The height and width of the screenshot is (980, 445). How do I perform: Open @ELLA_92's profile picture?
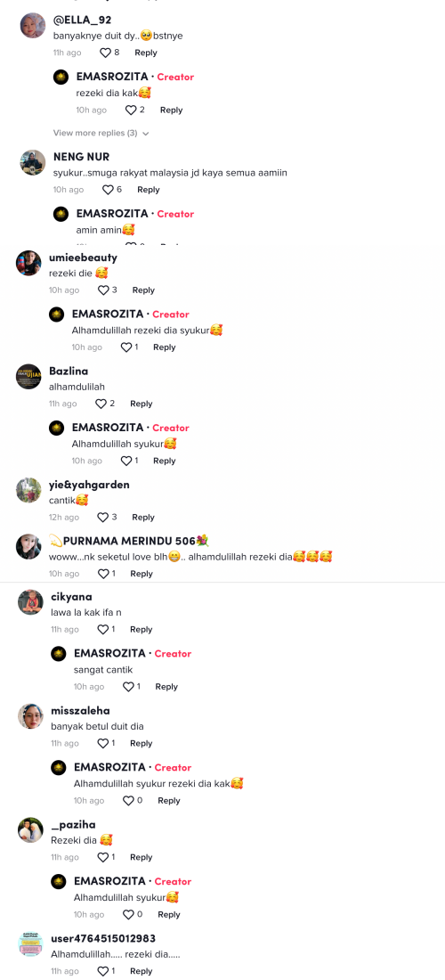[x=32, y=26]
